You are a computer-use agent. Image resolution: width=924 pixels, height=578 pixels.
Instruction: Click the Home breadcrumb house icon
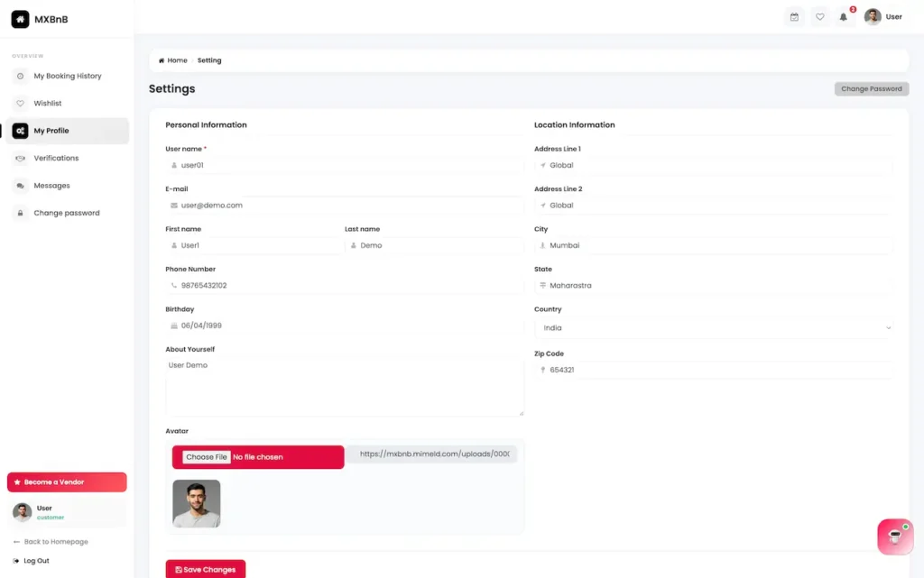[162, 60]
